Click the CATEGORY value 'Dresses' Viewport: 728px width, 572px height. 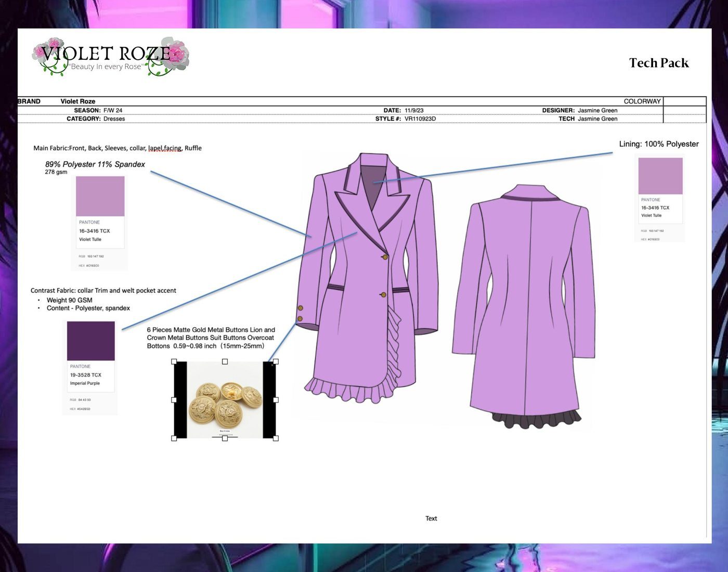114,119
